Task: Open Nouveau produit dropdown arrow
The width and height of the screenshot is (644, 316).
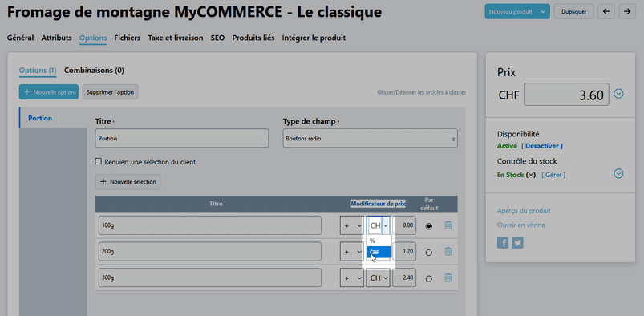Action: 543,12
